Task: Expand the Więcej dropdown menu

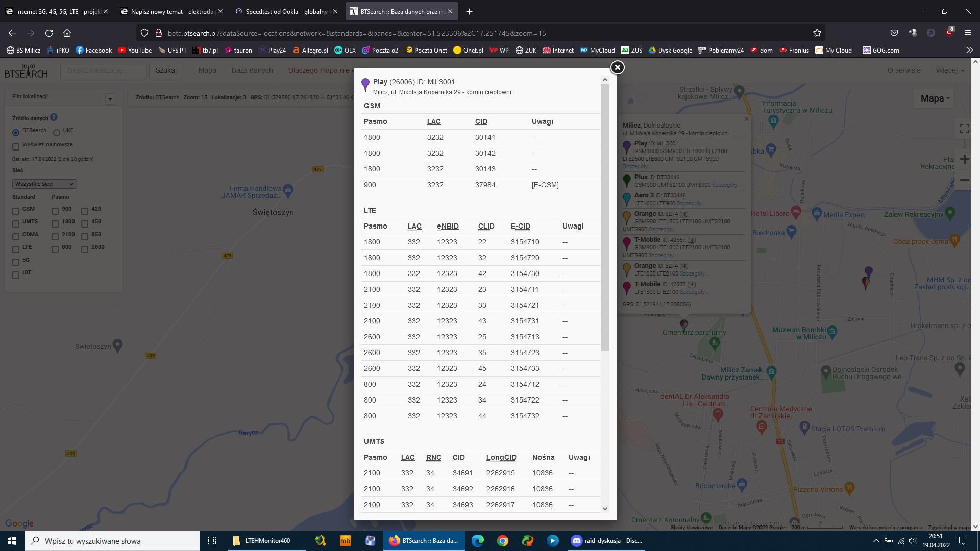Action: (950, 70)
